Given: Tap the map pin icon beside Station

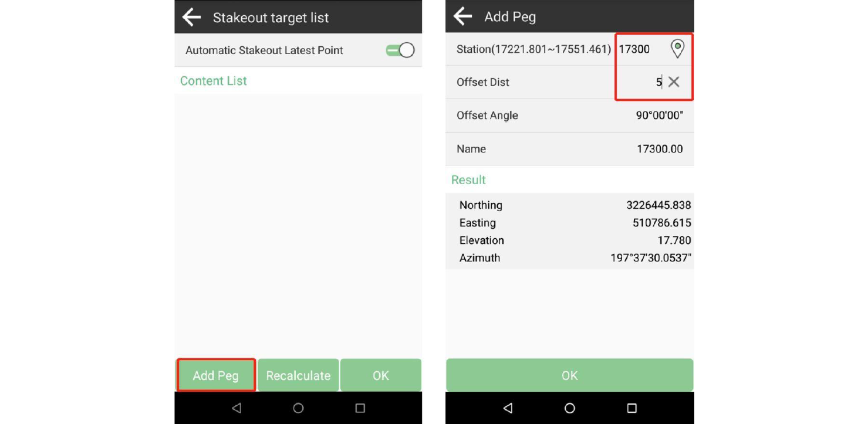Looking at the screenshot, I should pyautogui.click(x=677, y=49).
